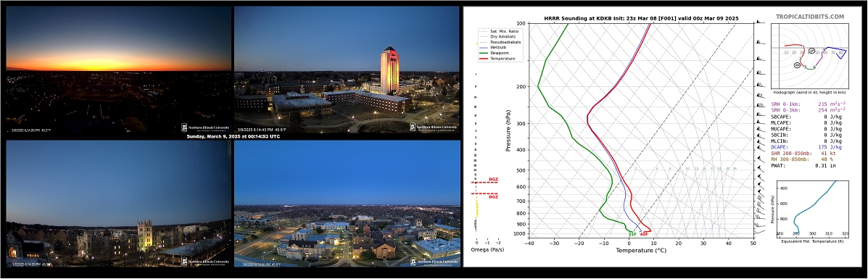
Task: Select the sunset horizon webcam view
Action: [118, 70]
